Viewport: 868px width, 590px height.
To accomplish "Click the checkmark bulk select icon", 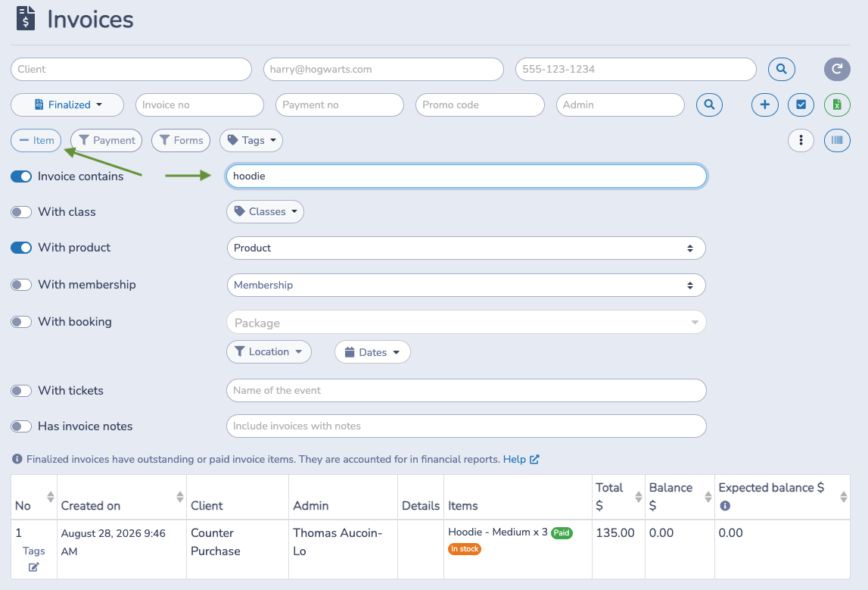I will click(801, 105).
